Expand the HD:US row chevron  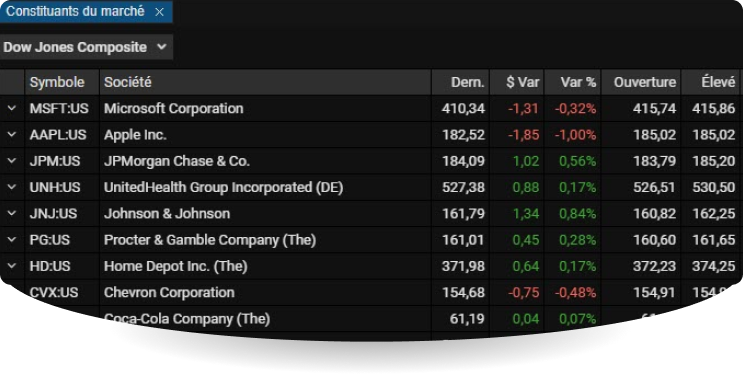tap(12, 266)
